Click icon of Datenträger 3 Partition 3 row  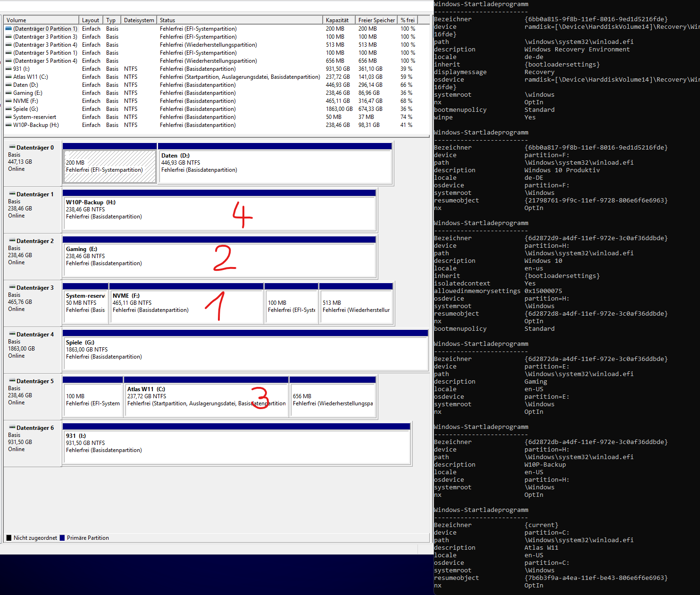point(8,37)
